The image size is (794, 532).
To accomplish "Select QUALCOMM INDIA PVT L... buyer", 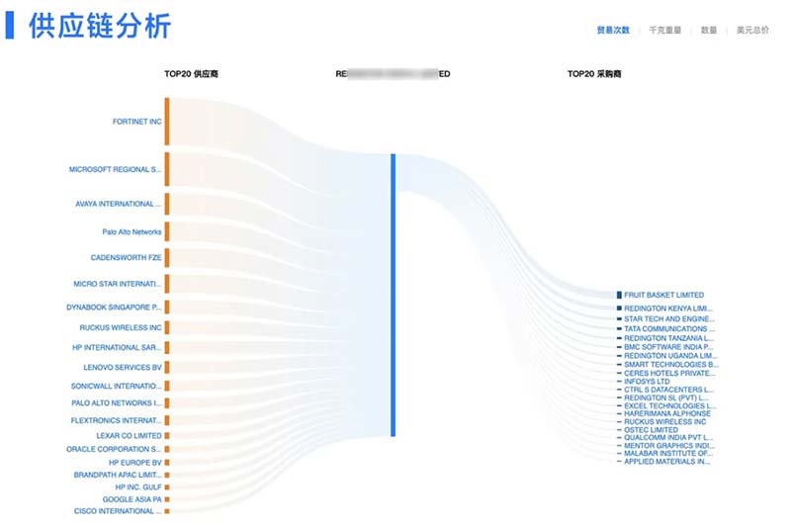I will click(x=668, y=437).
